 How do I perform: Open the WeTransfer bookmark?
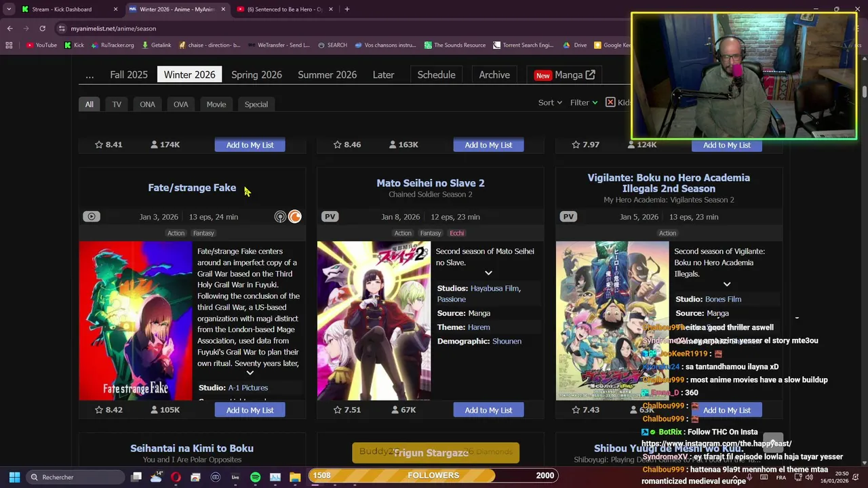click(279, 45)
